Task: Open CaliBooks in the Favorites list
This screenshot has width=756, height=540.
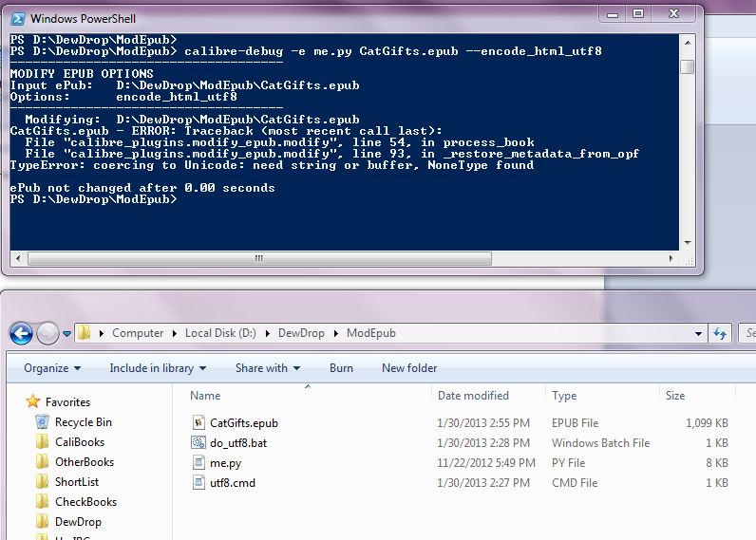Action: [x=80, y=442]
